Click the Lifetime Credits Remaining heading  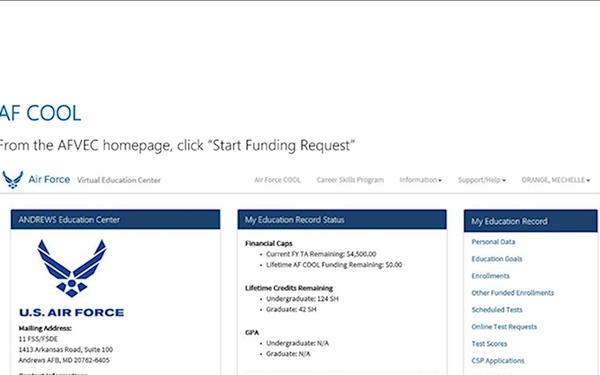pyautogui.click(x=289, y=288)
